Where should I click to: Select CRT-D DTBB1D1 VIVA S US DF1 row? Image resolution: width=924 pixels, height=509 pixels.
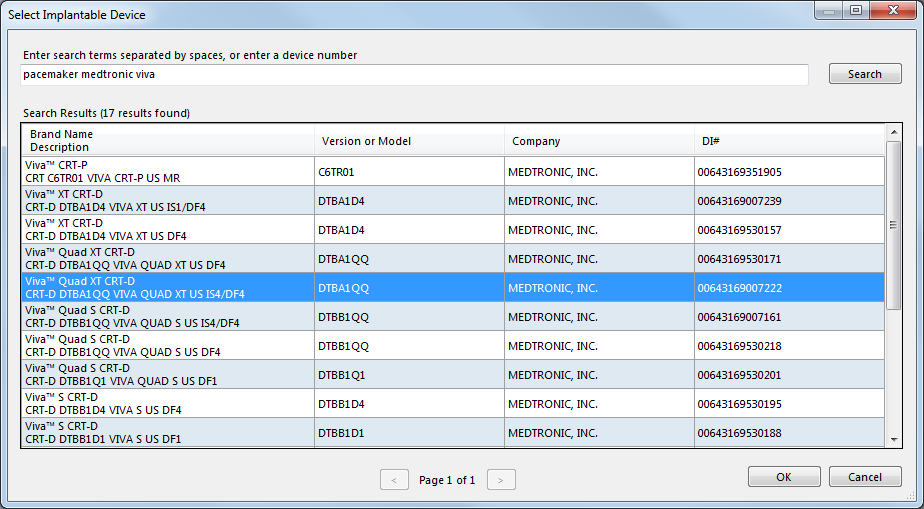[x=453, y=432]
